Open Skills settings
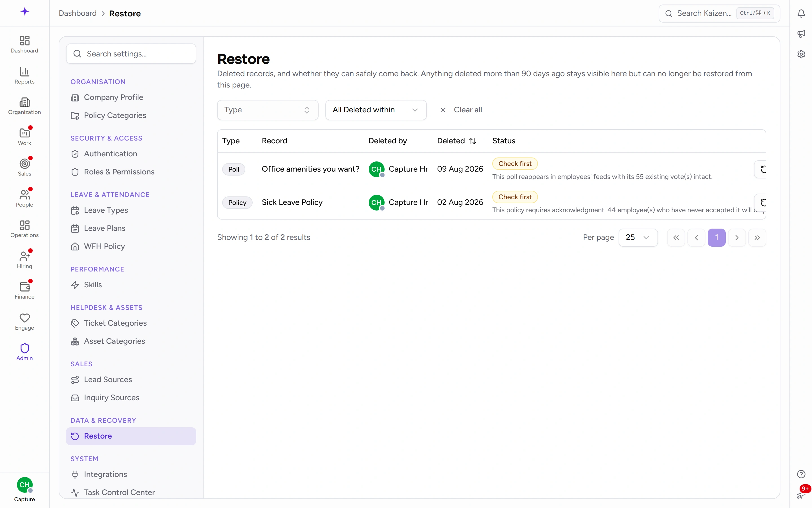The width and height of the screenshot is (812, 508). coord(131,285)
